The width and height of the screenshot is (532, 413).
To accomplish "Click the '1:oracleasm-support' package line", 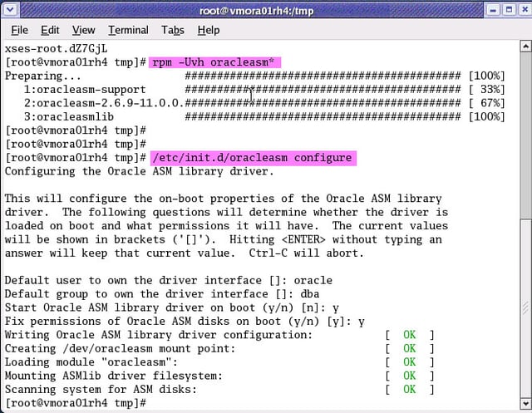I will point(85,90).
